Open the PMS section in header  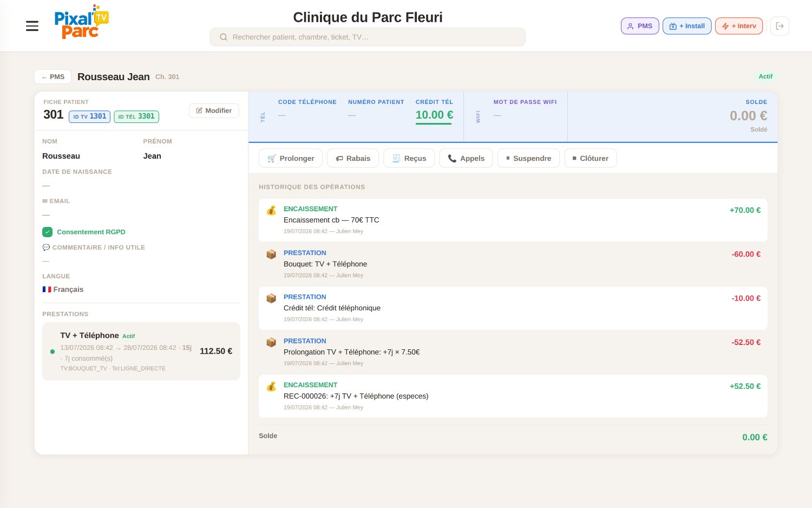click(640, 26)
